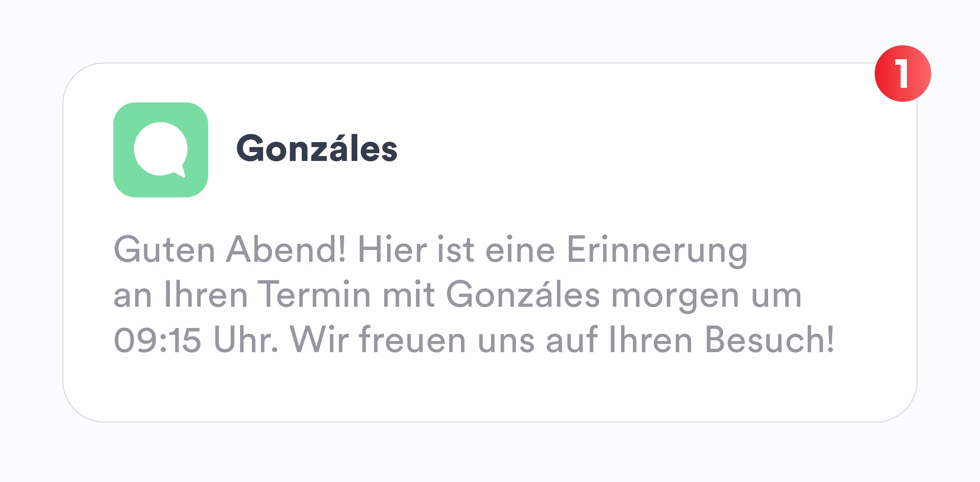Click 'Hier ist eine' in first line
This screenshot has width=980, height=482.
pyautogui.click(x=456, y=250)
